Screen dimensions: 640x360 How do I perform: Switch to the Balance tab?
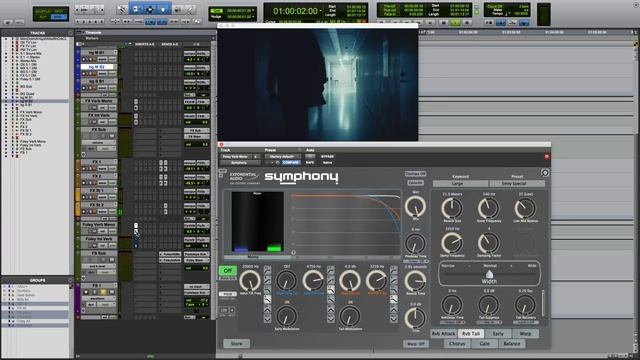pos(511,344)
